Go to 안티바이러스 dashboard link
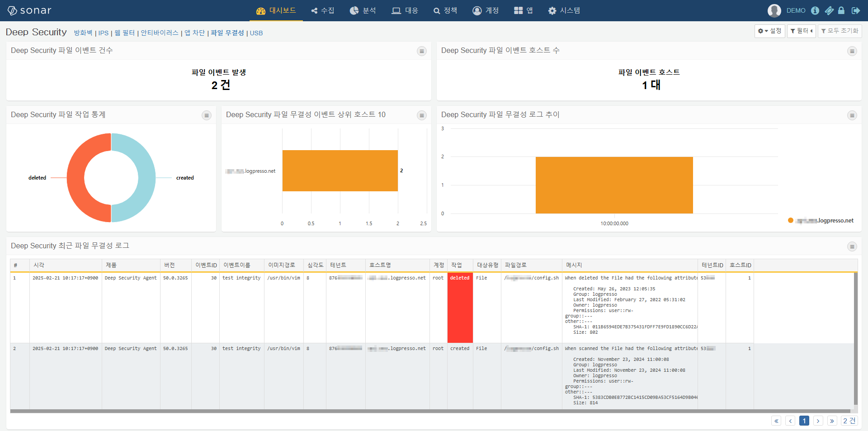Screen dimensions: 868x431 (160, 33)
